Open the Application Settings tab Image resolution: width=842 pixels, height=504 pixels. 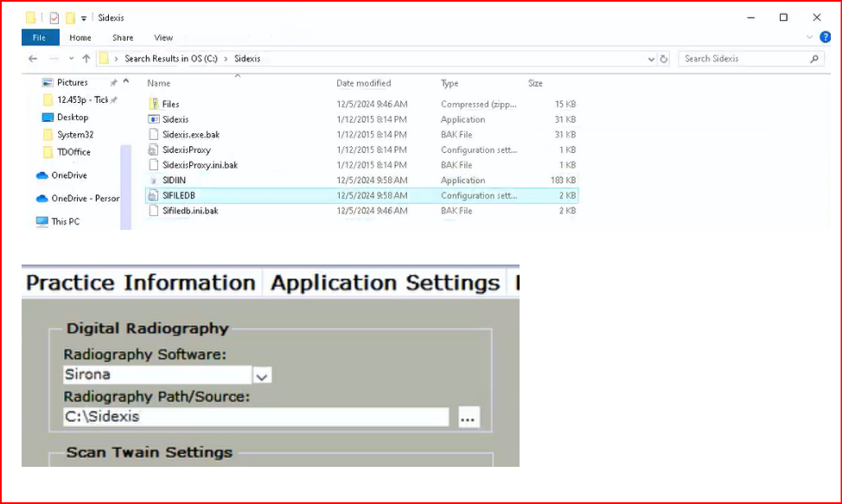click(386, 284)
